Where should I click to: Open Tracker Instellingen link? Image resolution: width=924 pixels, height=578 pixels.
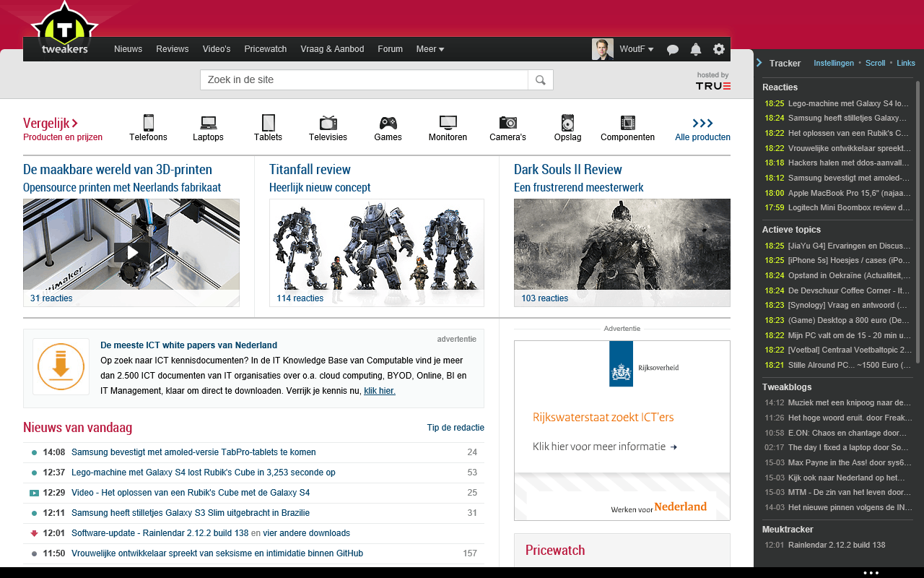[834, 63]
